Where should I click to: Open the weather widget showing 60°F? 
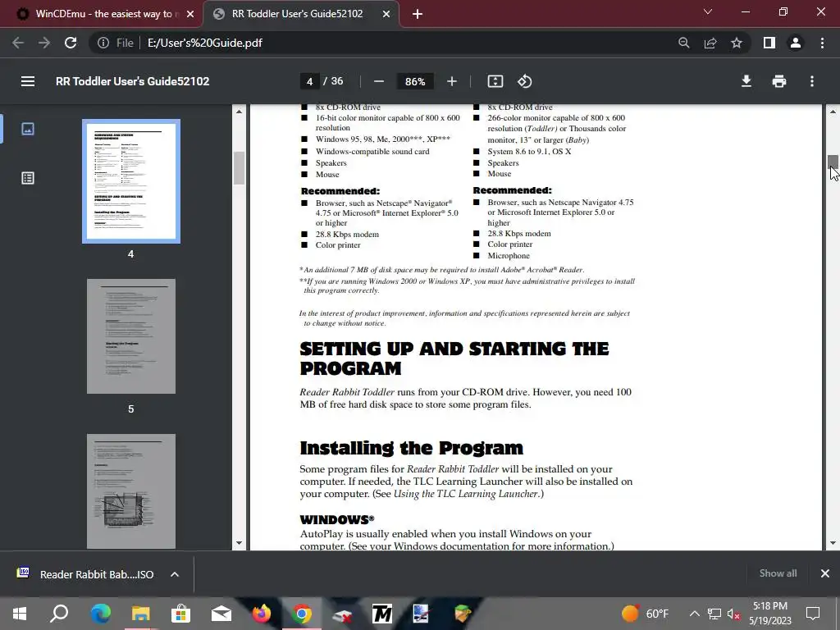click(645, 614)
